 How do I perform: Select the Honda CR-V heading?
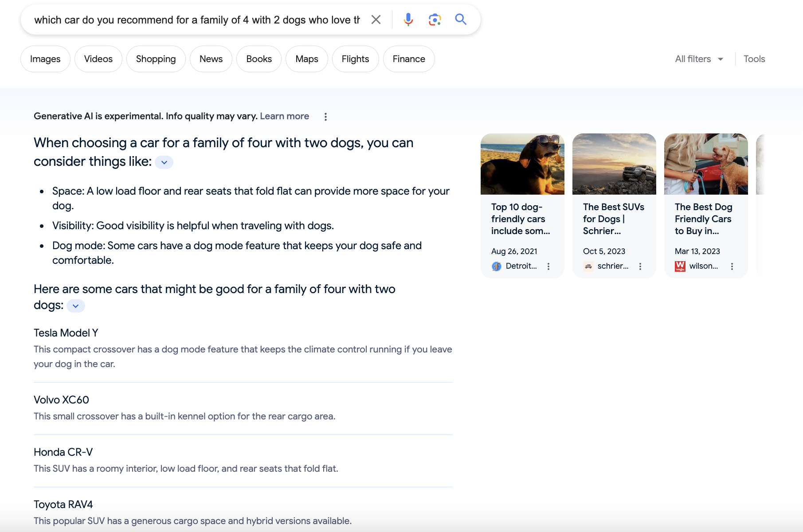[x=63, y=452]
